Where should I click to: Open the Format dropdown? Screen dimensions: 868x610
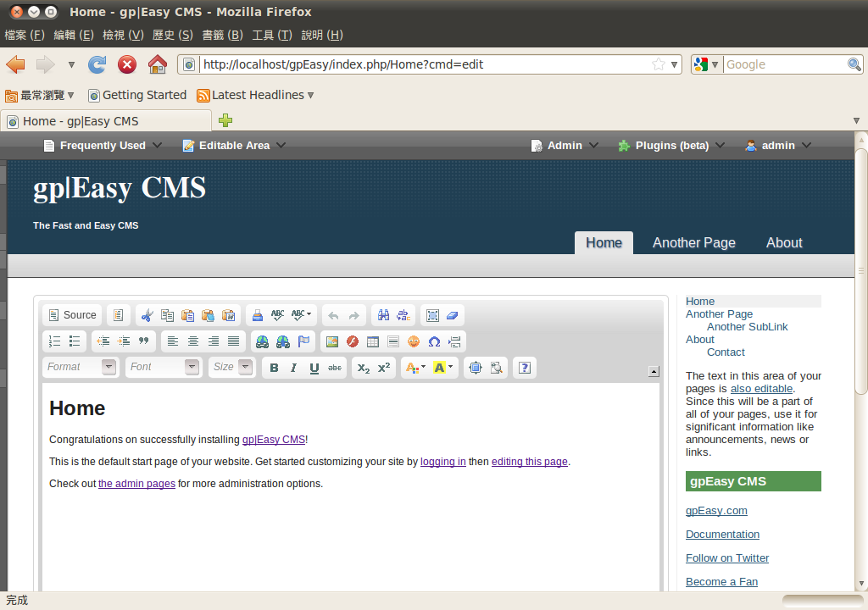81,367
